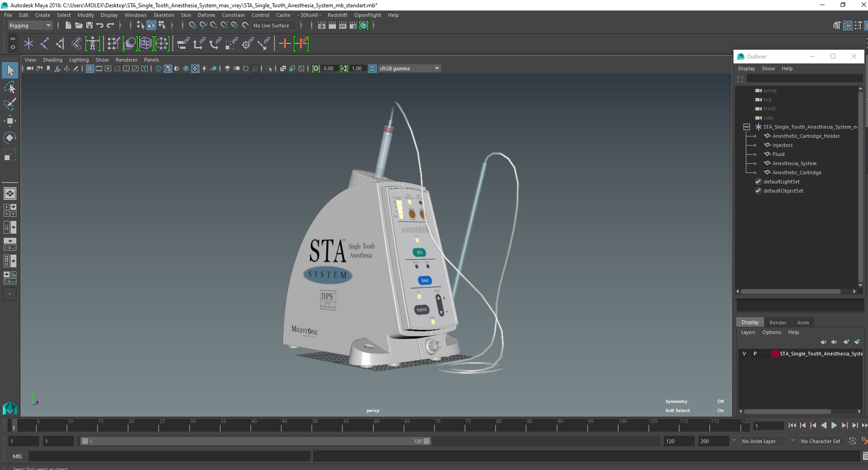Toggle textured display in viewport

[195, 68]
